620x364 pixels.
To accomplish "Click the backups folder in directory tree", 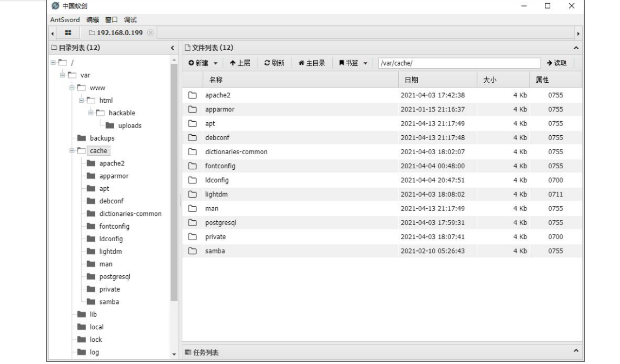I will coord(95,138).
